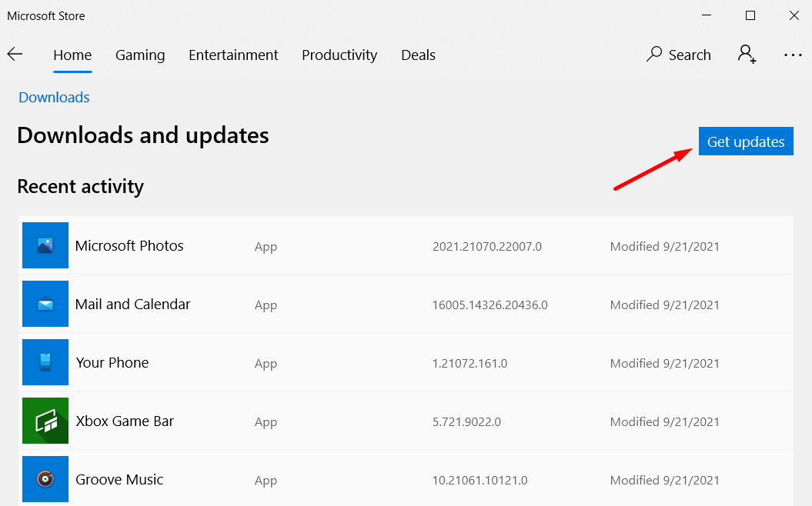Open the Xbox Game Bar app icon
The height and width of the screenshot is (506, 812).
pyautogui.click(x=45, y=421)
